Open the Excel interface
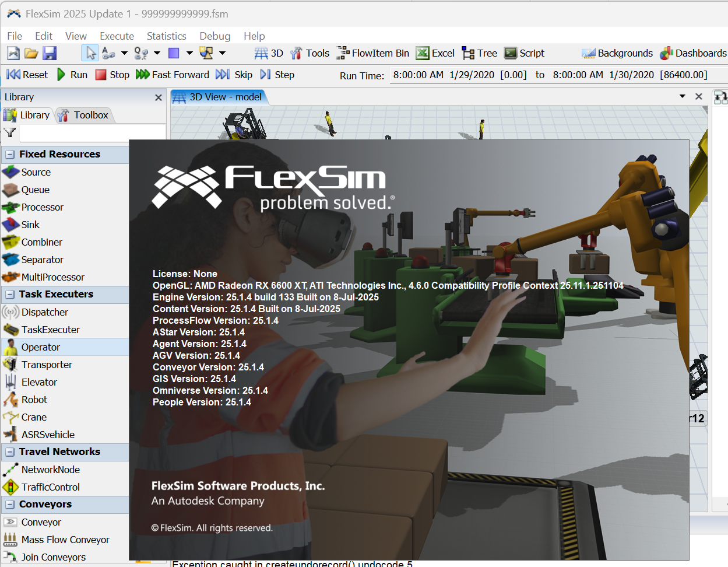The image size is (728, 567). (x=435, y=53)
